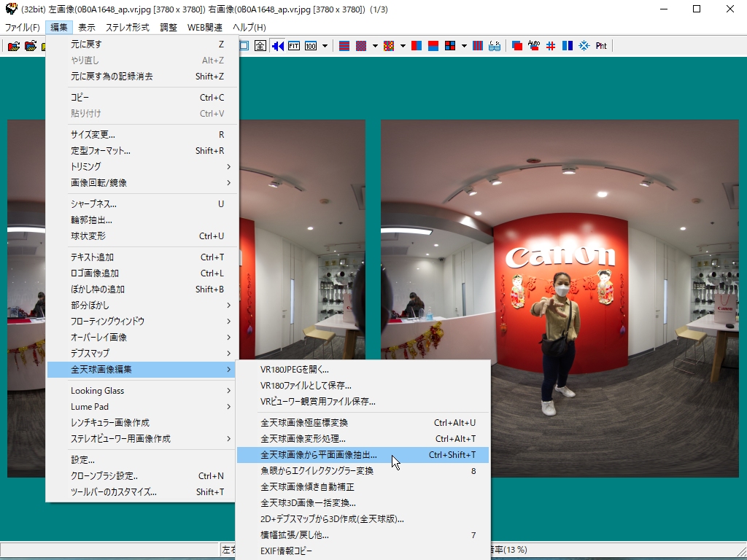Open dropdown arrow after four-square grid icon
The height and width of the screenshot is (560, 747).
(x=463, y=46)
